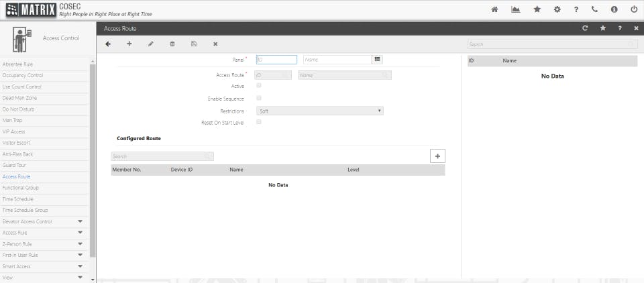Click the Configured Route search field
Viewport: 644px width, 283px height.
162,156
